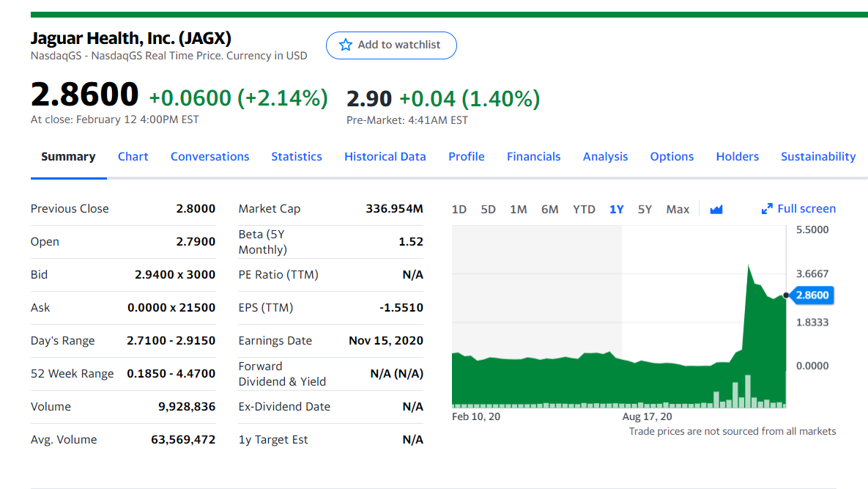Click 52 Week Range value 0.1850 - 4.4700

(171, 374)
